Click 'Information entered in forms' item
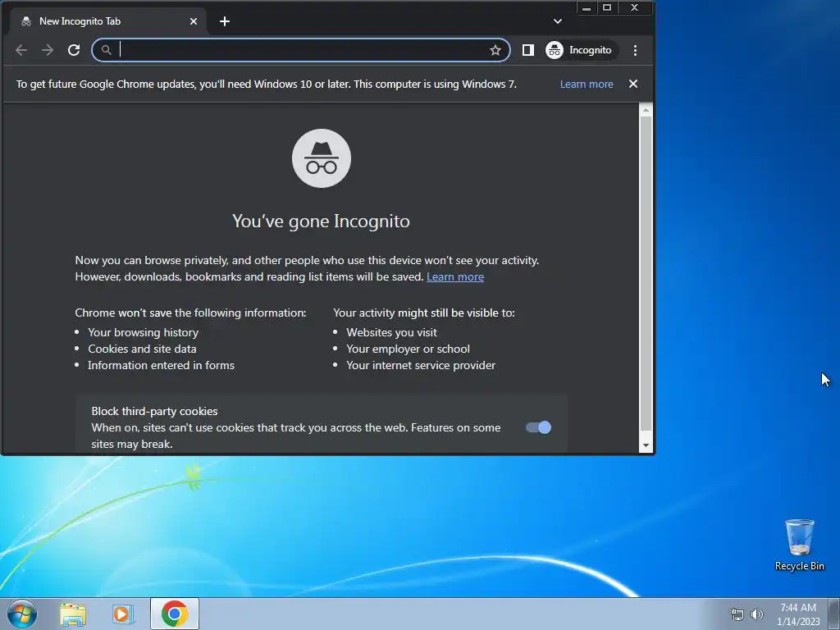840x630 pixels. [161, 365]
